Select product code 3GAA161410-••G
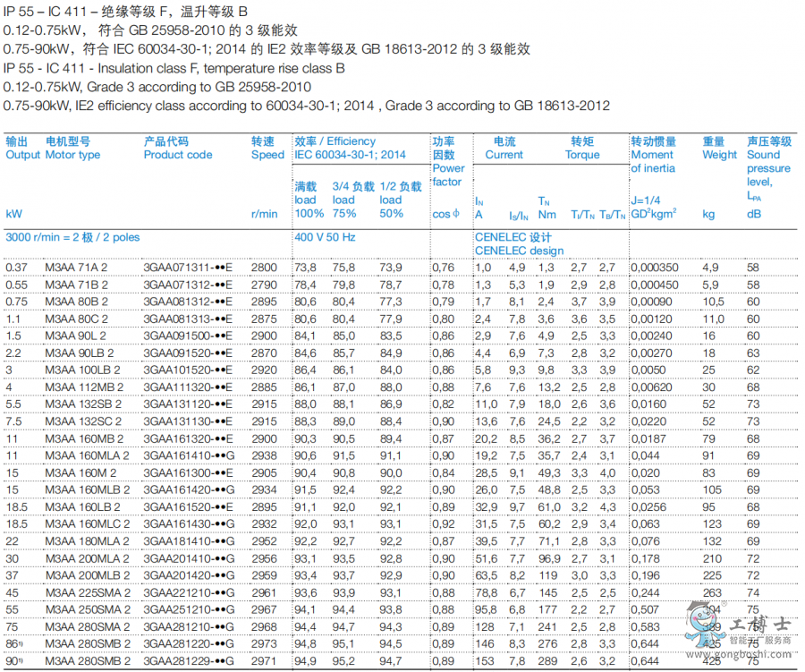Viewport: 805px width, 672px height. coord(188,455)
